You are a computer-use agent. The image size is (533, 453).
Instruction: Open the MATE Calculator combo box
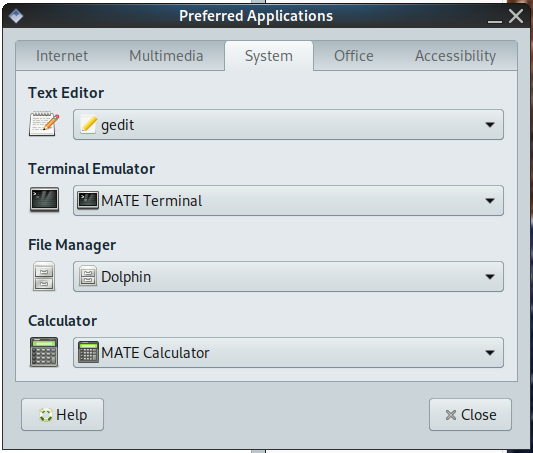click(x=288, y=352)
